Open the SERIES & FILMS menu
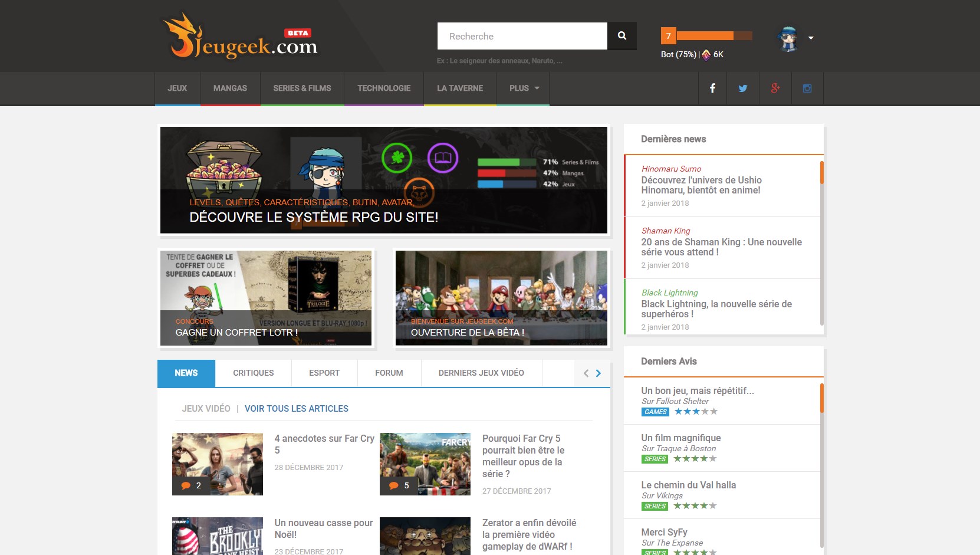Image resolution: width=980 pixels, height=555 pixels. [x=302, y=88]
